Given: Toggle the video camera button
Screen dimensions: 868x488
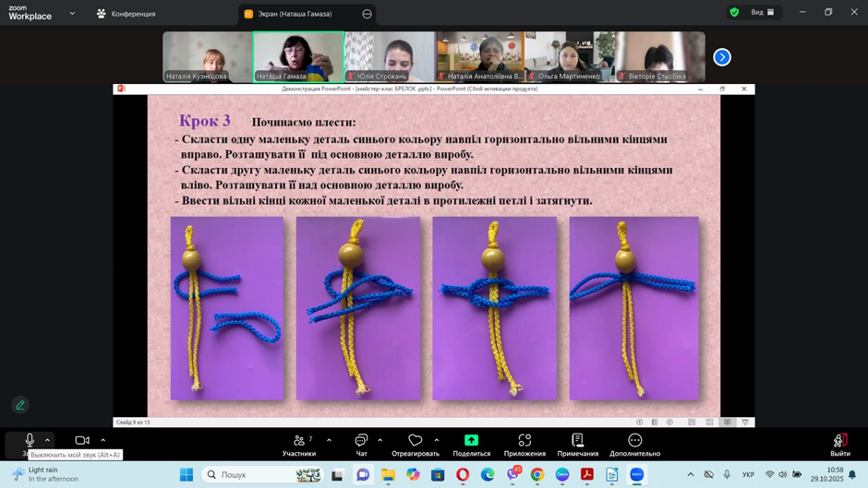Looking at the screenshot, I should [82, 440].
